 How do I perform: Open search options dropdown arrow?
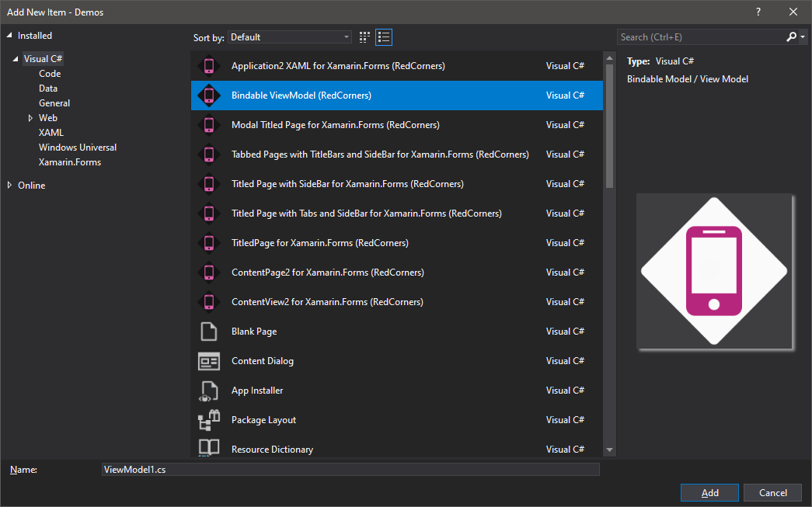point(803,36)
